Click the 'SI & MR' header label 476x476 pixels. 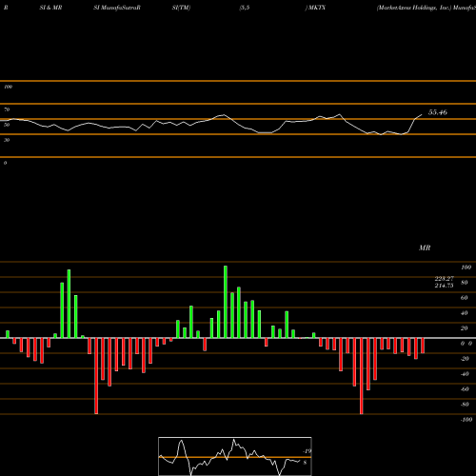pos(50,8)
